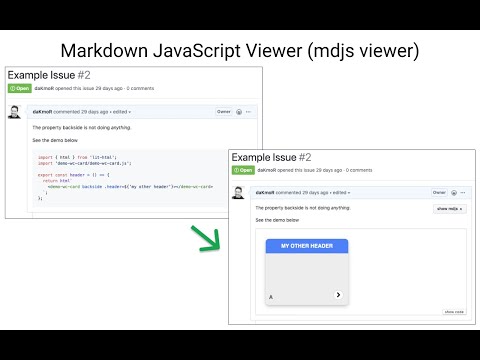Expand the 'edited' dropdown in the code-view issue

122,112
